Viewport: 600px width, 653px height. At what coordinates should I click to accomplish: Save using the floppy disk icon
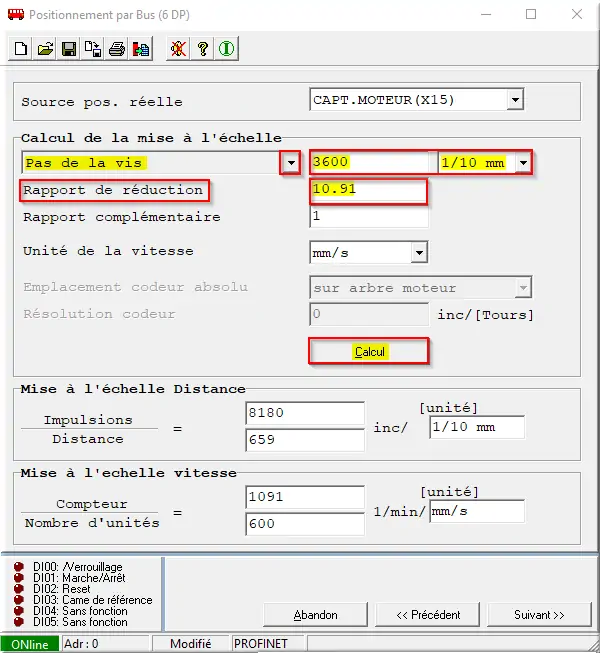tap(69, 49)
